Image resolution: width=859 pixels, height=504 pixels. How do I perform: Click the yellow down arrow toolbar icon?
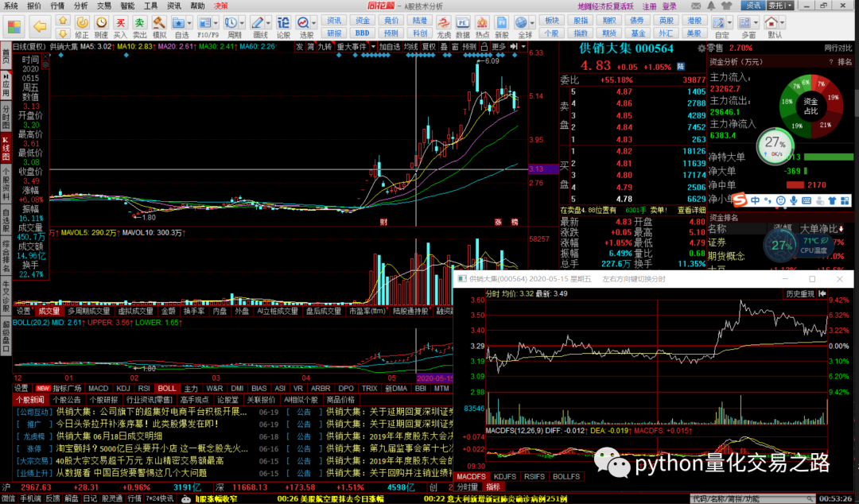(x=63, y=33)
